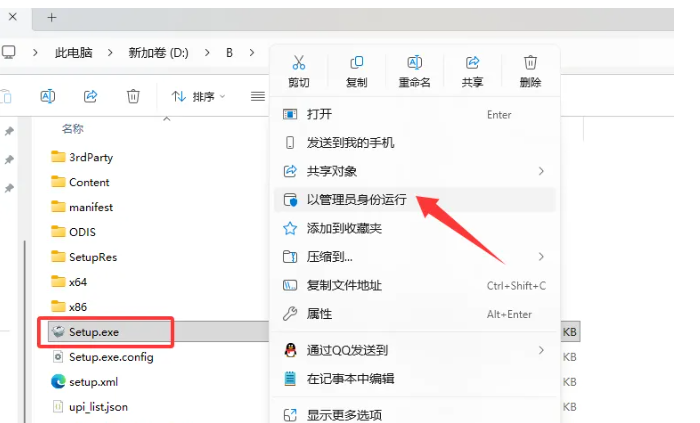Open the Sort (排序) dropdown
The height and width of the screenshot is (423, 700).
coord(198,96)
